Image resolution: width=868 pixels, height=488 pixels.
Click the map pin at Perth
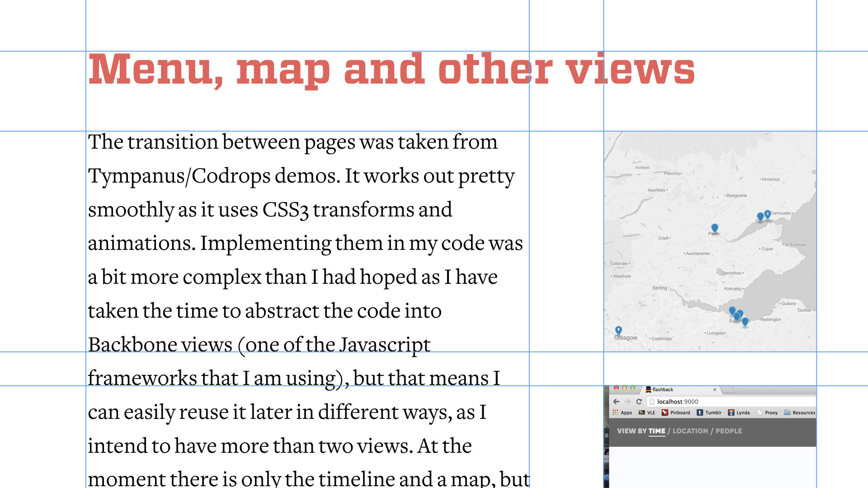click(x=714, y=228)
